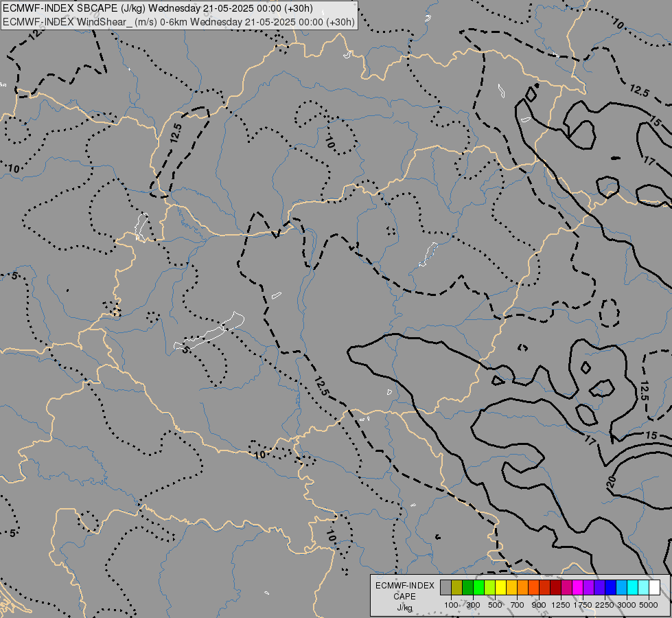Pick the pure yellow swatch after 500
This screenshot has height=618, width=672.
(x=500, y=587)
